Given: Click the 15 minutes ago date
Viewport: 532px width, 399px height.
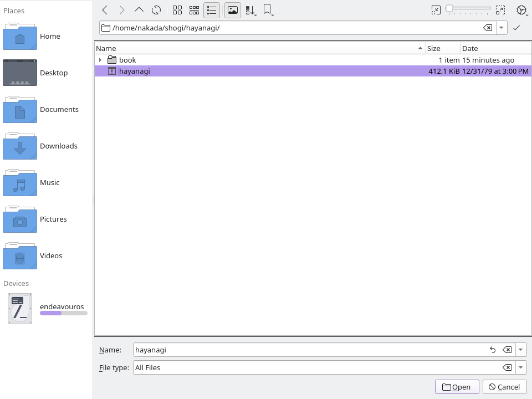Looking at the screenshot, I should click(x=488, y=60).
